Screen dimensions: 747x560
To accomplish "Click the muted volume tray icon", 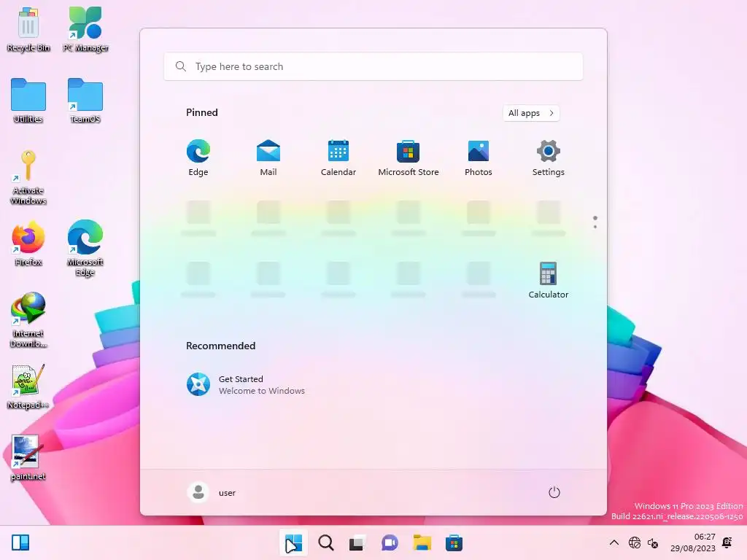I will pyautogui.click(x=653, y=542).
